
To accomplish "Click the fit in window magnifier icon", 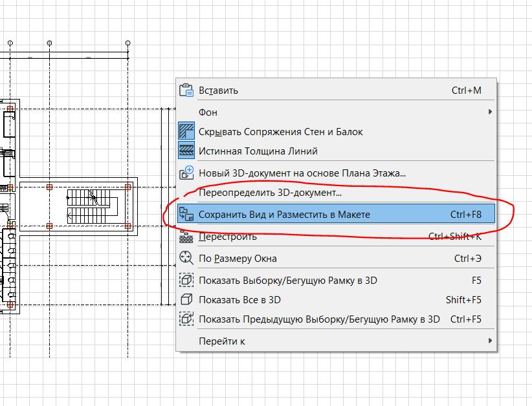I will [x=186, y=258].
